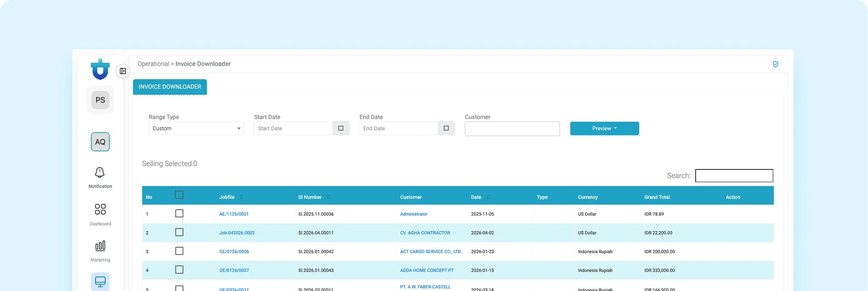This screenshot has width=868, height=291.
Task: Open the PS profile avatar
Action: click(x=100, y=100)
